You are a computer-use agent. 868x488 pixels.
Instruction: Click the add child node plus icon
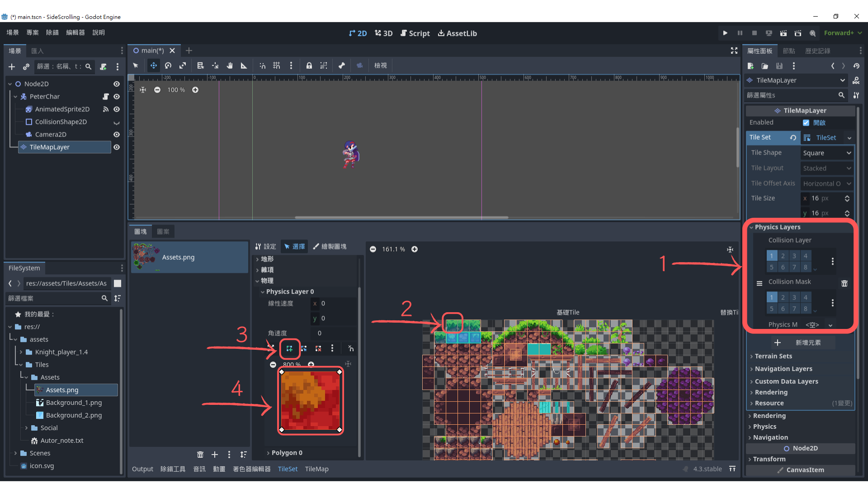click(x=12, y=67)
